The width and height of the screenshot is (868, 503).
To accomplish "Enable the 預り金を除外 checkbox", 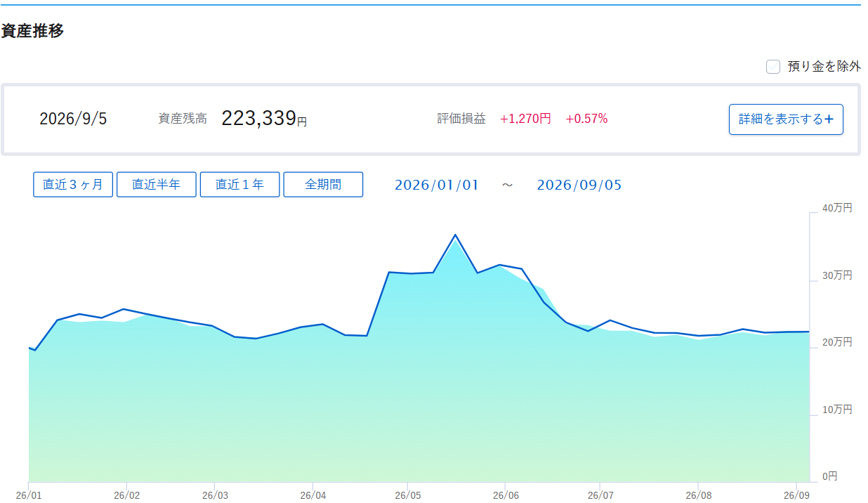I will (x=773, y=67).
